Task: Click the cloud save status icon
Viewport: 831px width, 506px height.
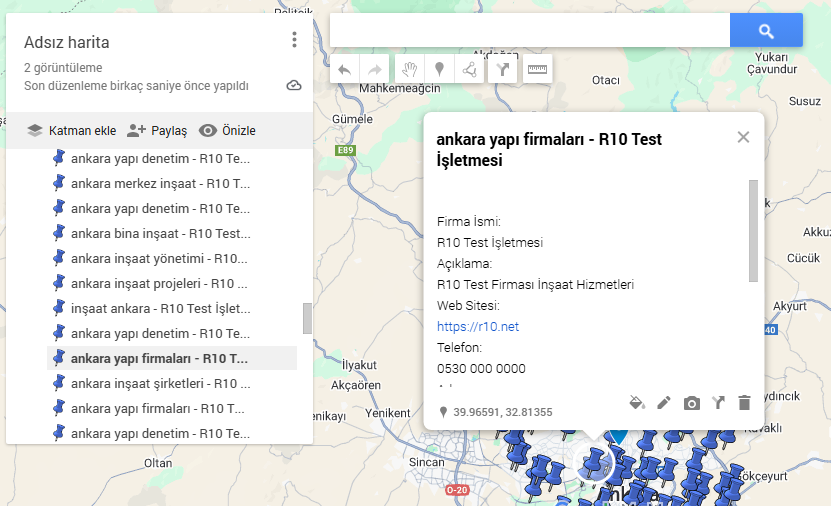Action: pyautogui.click(x=294, y=85)
